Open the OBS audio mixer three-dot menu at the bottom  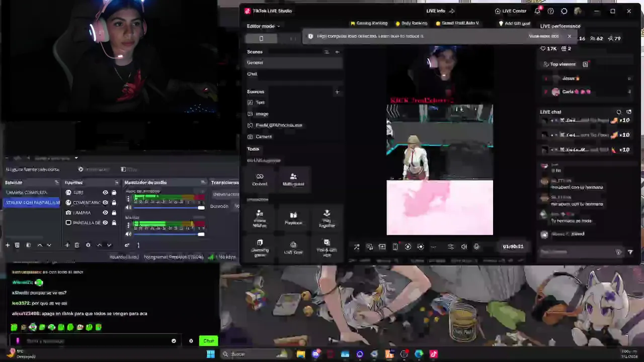(138, 245)
